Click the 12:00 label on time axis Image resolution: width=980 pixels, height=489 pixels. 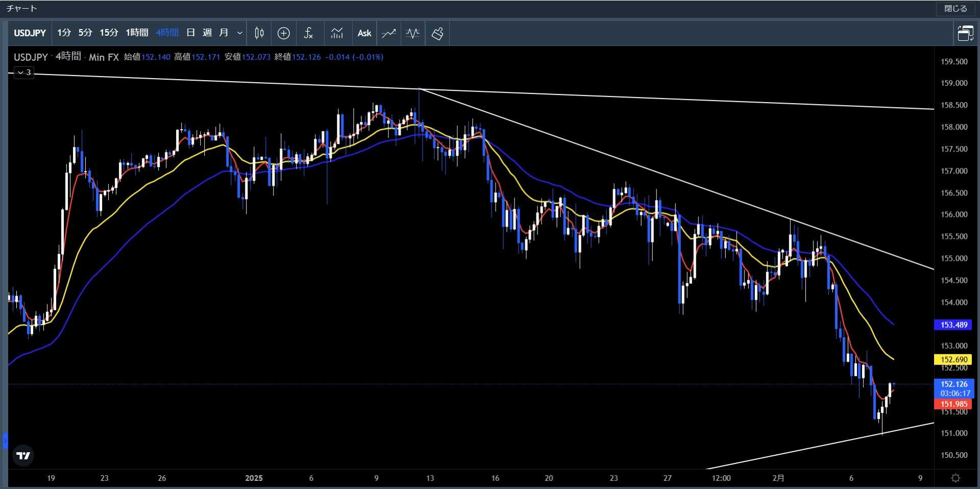tap(721, 478)
